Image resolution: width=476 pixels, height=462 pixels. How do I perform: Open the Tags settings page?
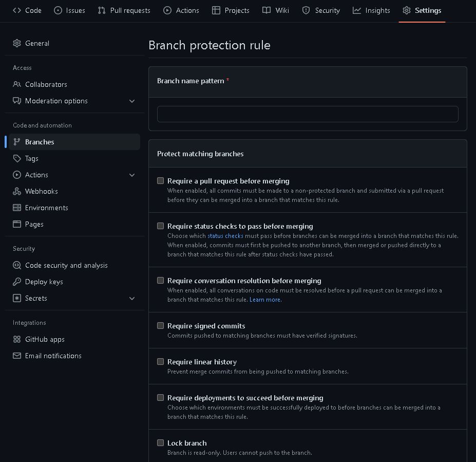tap(32, 158)
